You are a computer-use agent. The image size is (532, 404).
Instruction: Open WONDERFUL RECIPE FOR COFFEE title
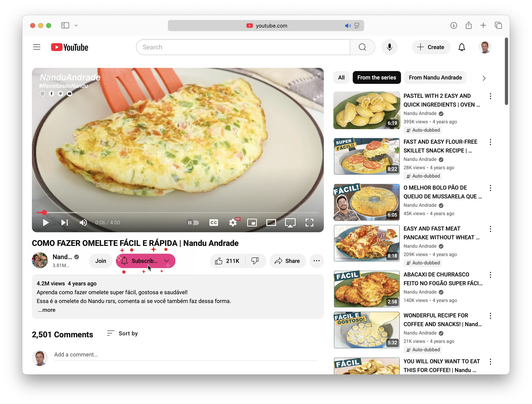[x=442, y=320]
